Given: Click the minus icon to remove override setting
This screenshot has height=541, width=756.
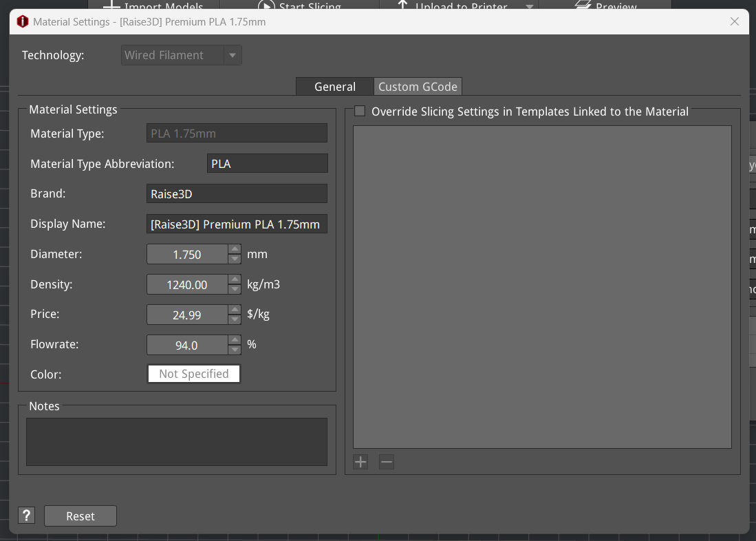Looking at the screenshot, I should [386, 462].
